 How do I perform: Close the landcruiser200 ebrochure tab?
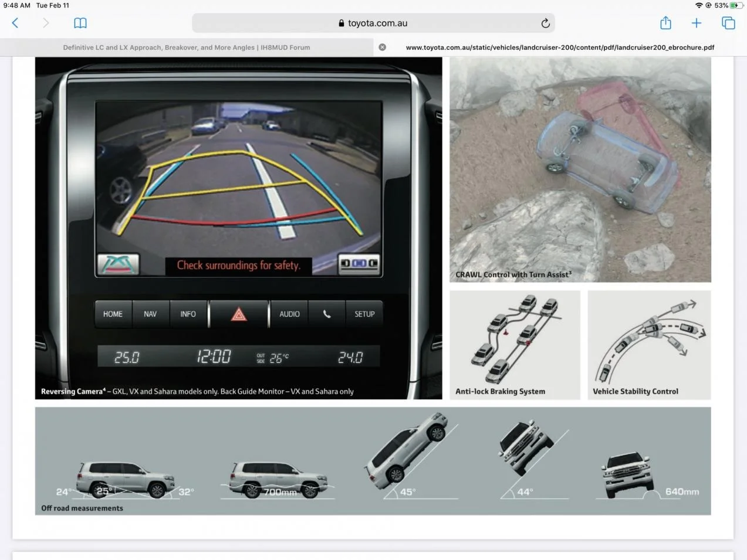pos(383,47)
